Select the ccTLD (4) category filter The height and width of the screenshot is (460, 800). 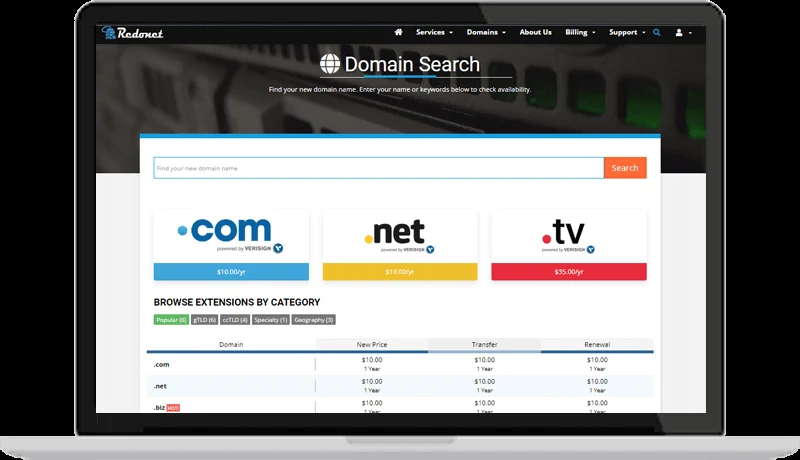click(235, 320)
